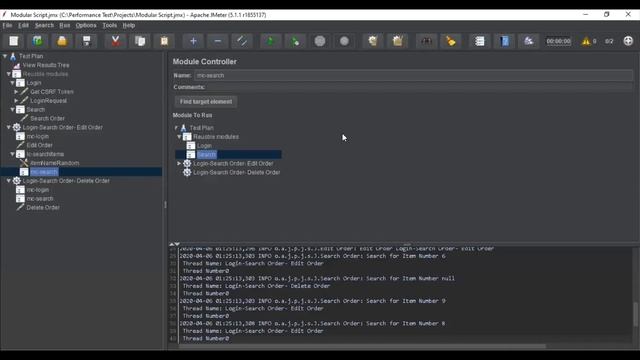Shut down test threads icon
This screenshot has width=640, height=360.
tap(344, 41)
